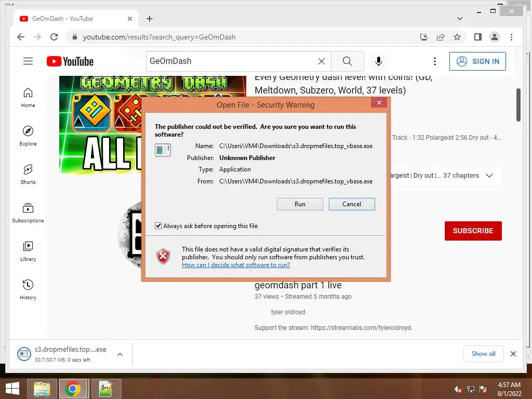Click the site padlock icon
This screenshot has height=399, width=532.
pyautogui.click(x=75, y=37)
